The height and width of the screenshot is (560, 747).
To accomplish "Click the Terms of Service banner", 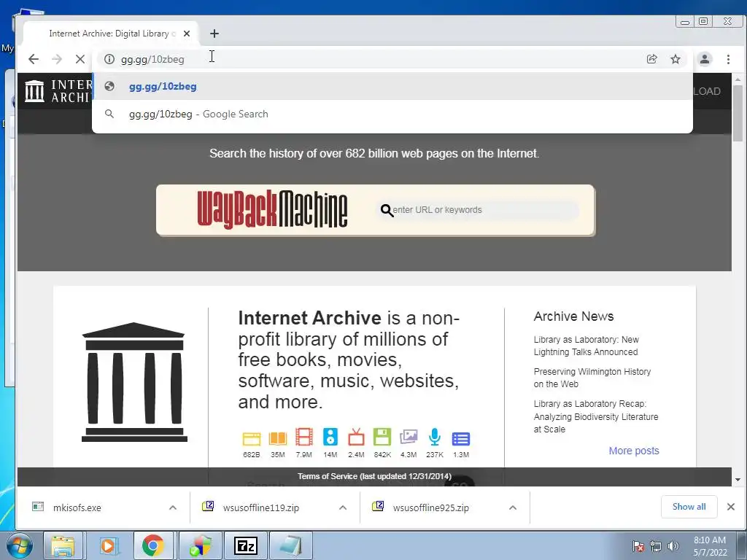I will coord(374,476).
